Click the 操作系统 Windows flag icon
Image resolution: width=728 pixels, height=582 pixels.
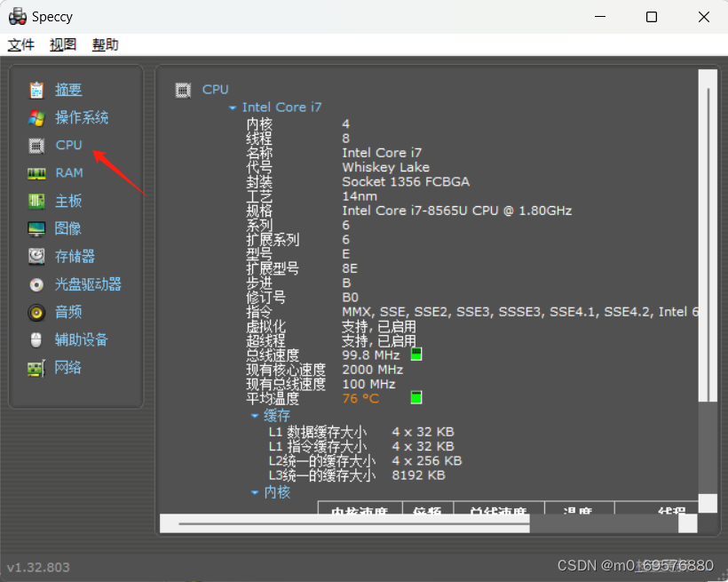click(36, 117)
